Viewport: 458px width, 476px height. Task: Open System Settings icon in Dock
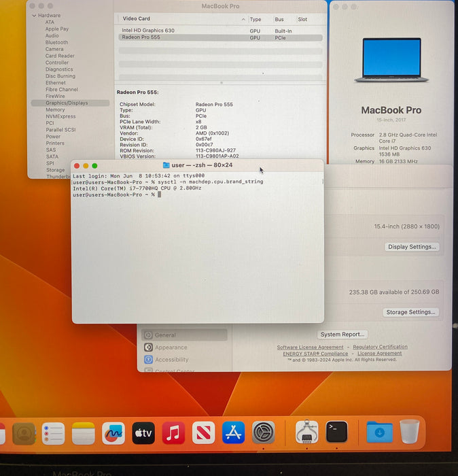pos(263,432)
